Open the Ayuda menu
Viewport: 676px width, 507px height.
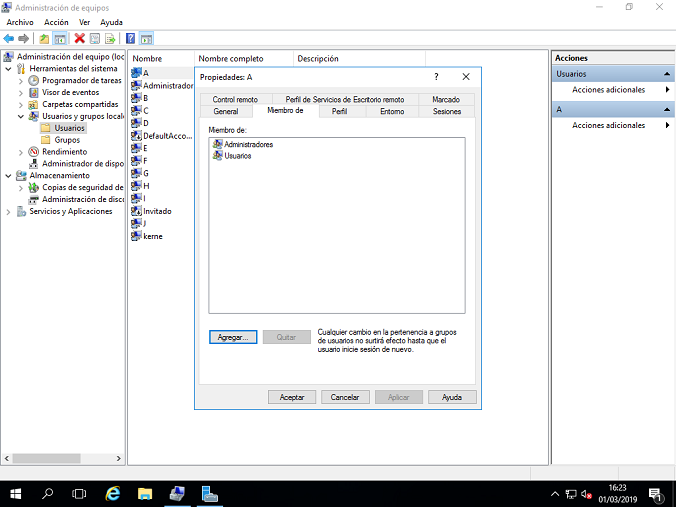[x=111, y=22]
